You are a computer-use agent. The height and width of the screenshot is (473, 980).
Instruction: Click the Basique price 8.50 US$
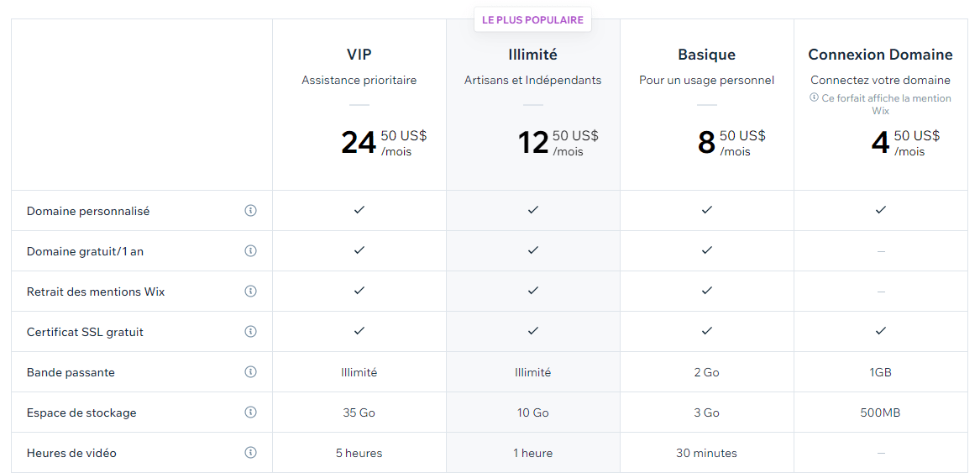click(x=731, y=143)
